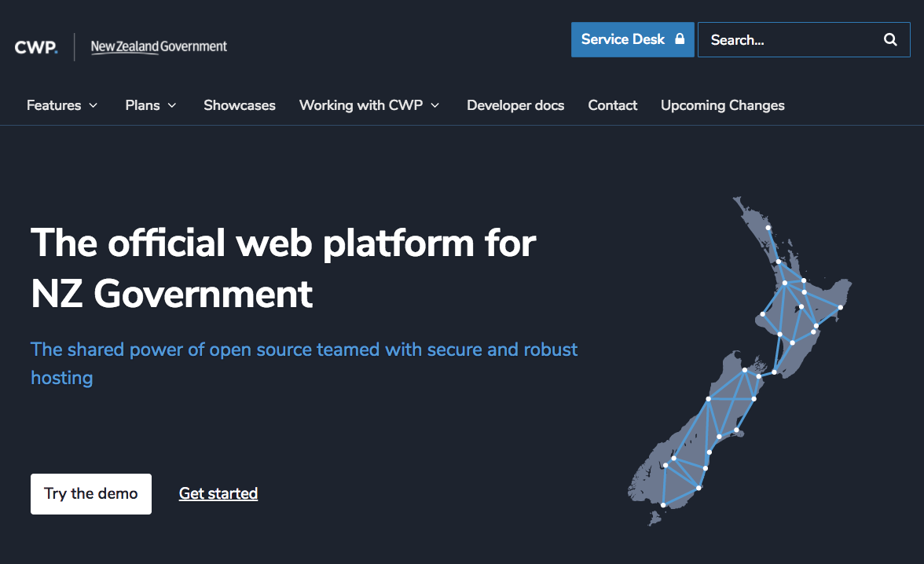The width and height of the screenshot is (924, 564).
Task: Expand the Features dropdown chevron
Action: coord(93,105)
